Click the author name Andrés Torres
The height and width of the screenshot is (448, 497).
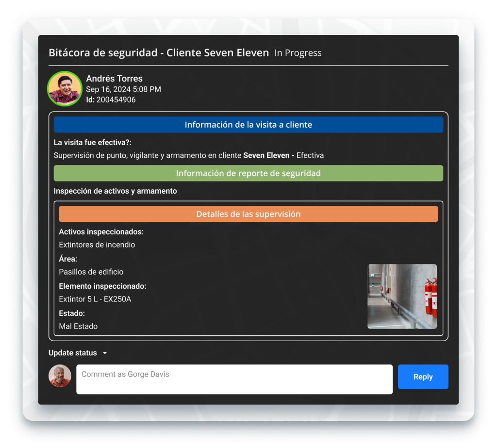coord(114,78)
